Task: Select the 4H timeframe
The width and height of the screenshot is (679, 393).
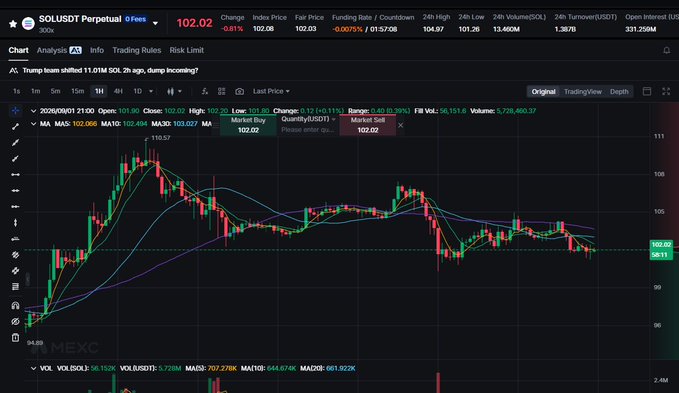Action: [118, 91]
